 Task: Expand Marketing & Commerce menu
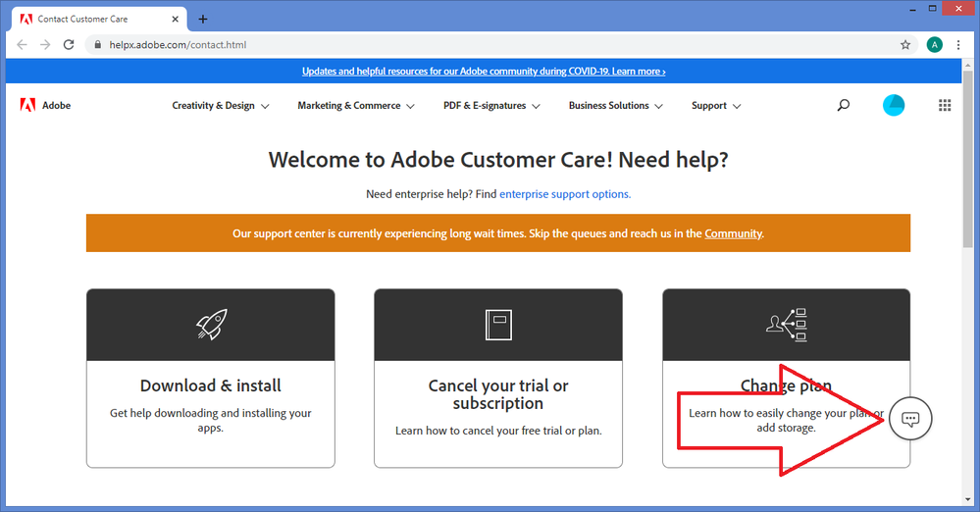click(x=356, y=106)
